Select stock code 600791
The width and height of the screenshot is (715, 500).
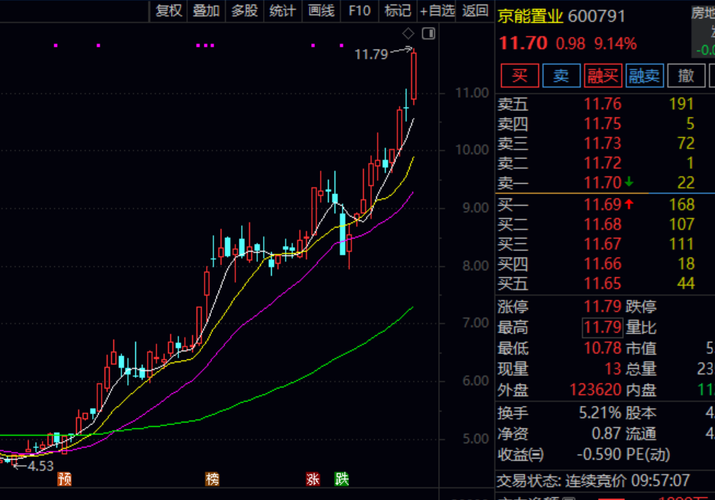coord(596,17)
